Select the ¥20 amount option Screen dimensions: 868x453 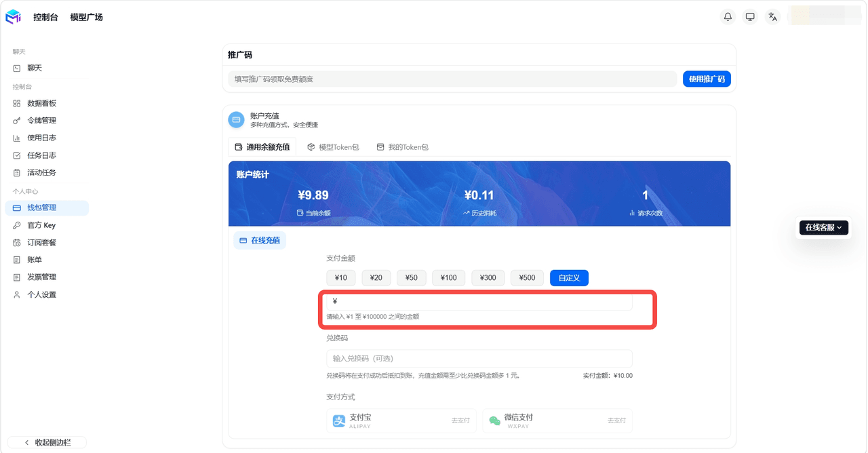click(376, 278)
